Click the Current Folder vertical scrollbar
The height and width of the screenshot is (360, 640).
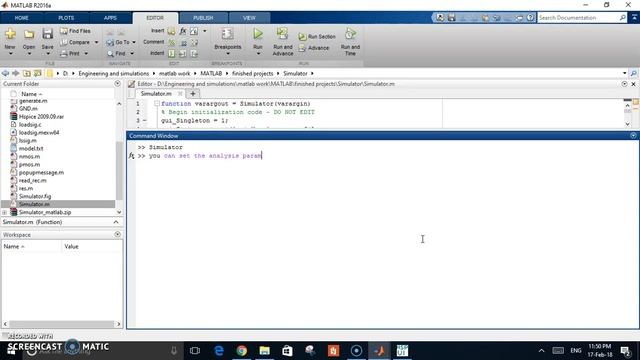coord(119,170)
